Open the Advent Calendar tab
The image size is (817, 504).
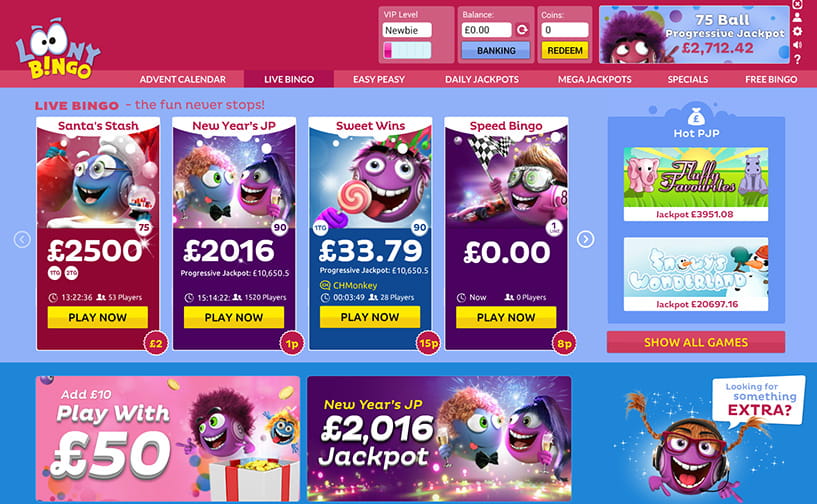[182, 79]
